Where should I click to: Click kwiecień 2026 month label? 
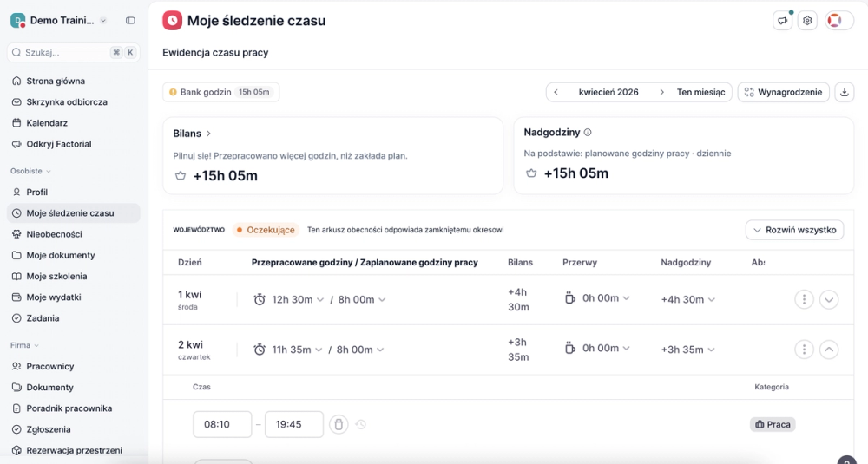608,92
